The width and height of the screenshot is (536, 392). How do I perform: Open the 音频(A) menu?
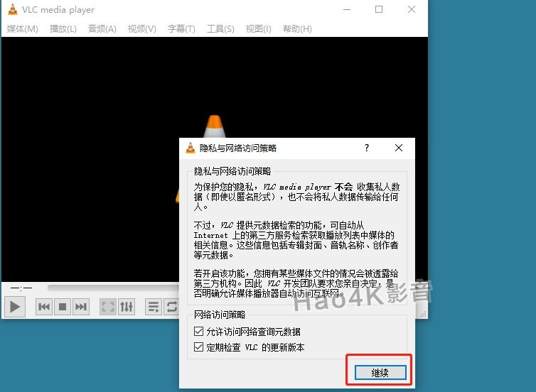point(102,29)
